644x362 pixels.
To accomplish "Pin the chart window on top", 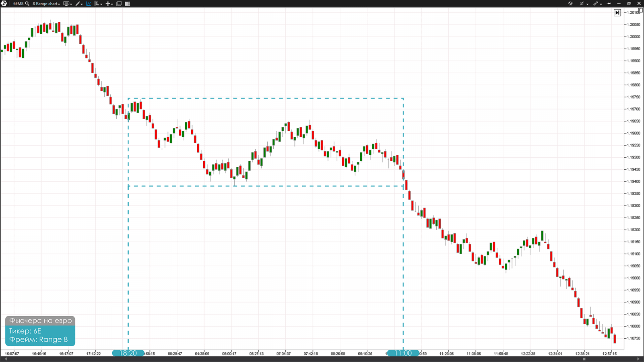I will (609, 4).
